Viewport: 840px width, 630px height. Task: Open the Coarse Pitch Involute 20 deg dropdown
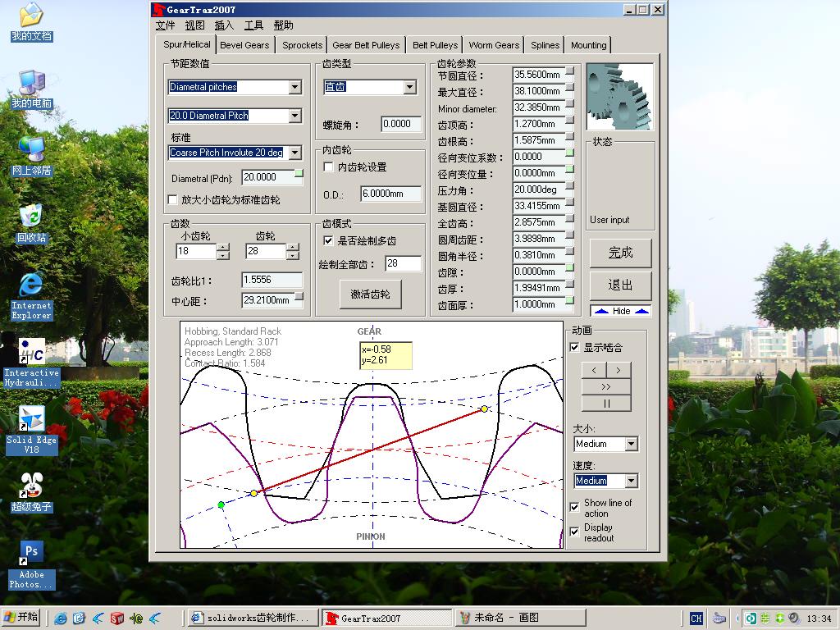tap(294, 153)
